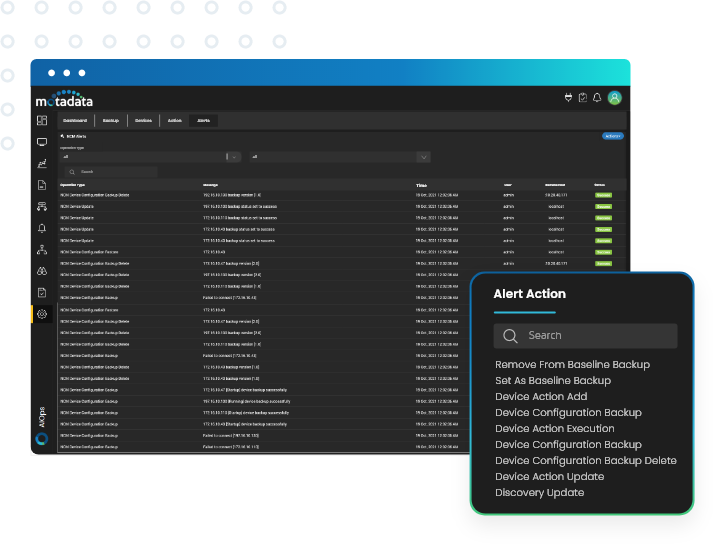Viewport: 725px width, 556px height.
Task: Click the Motadata logo
Action: click(64, 99)
